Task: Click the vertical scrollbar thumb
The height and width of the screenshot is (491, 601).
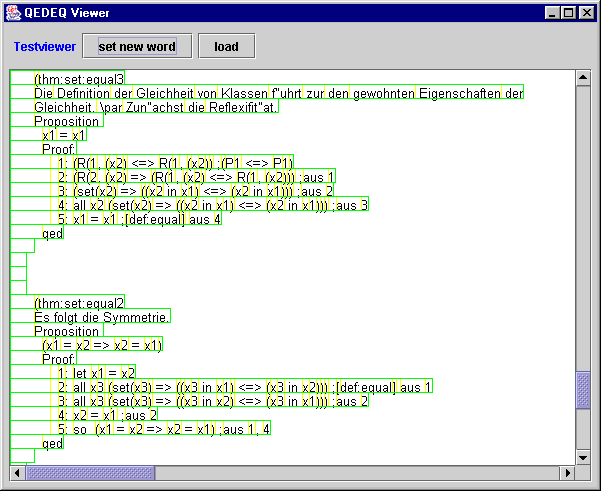Action: [x=584, y=390]
